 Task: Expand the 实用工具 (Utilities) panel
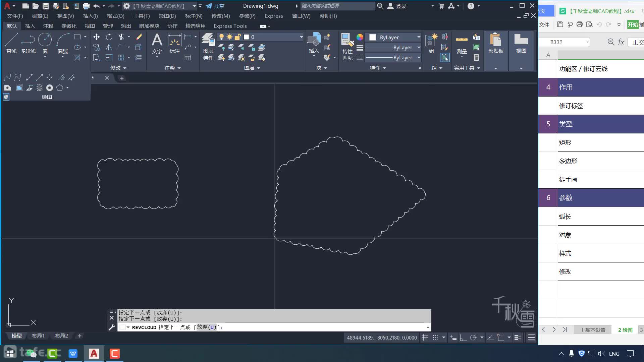tap(467, 68)
